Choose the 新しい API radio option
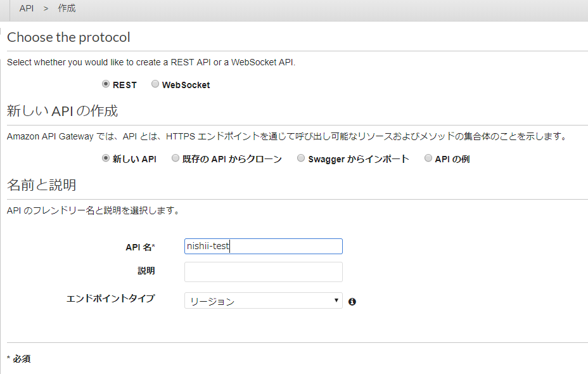The height and width of the screenshot is (374, 588). pos(106,158)
